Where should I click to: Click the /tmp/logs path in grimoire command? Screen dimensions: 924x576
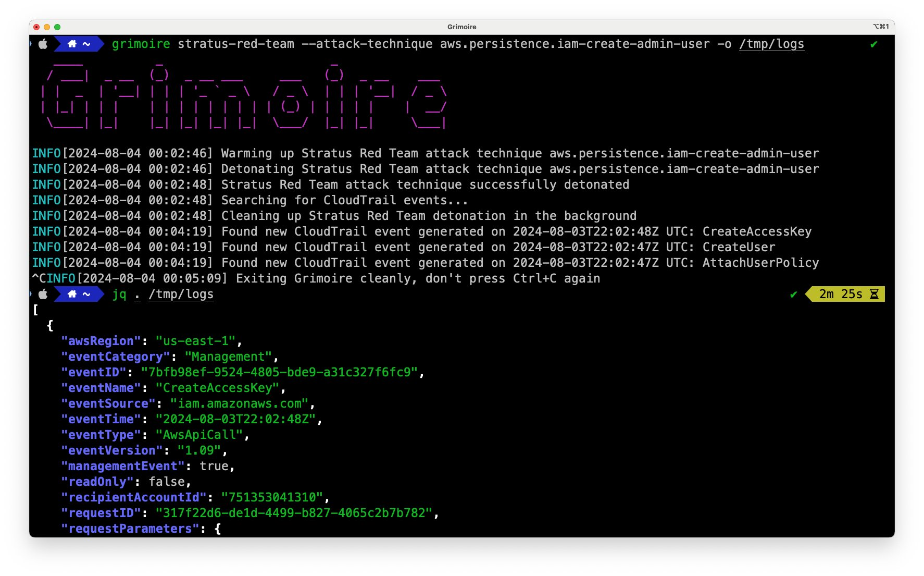771,44
